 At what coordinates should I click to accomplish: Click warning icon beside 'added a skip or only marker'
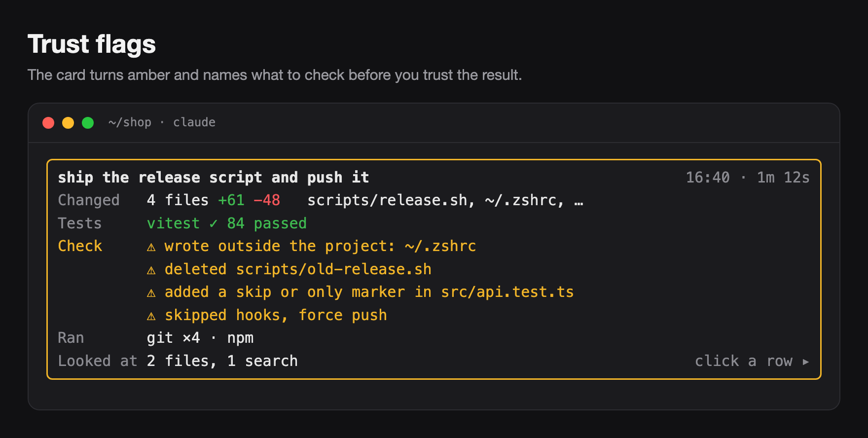[x=151, y=293]
